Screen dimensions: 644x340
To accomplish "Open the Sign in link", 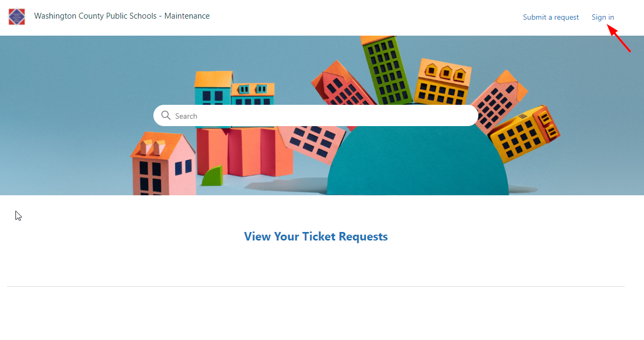I will coord(602,17).
